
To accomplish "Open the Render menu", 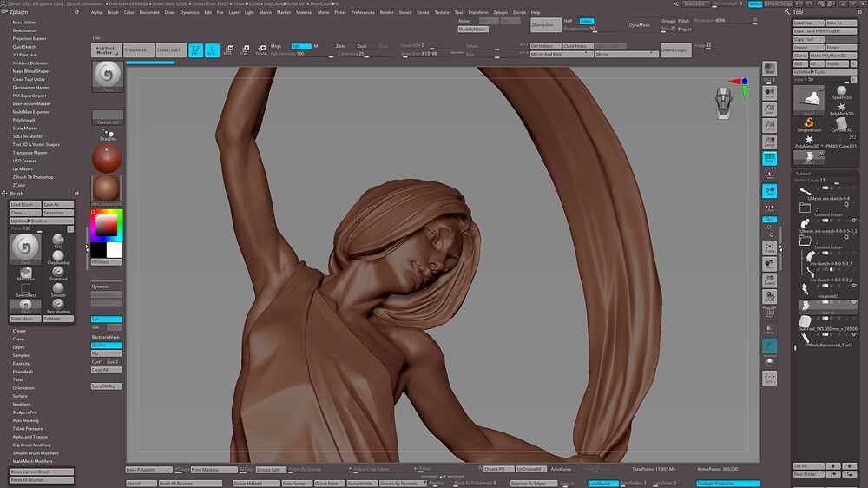I will pos(387,12).
